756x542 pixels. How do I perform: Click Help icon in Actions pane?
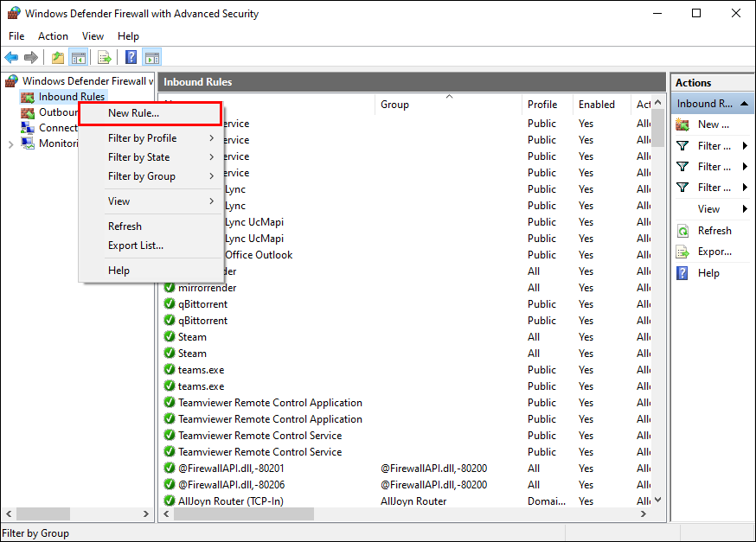coord(682,273)
